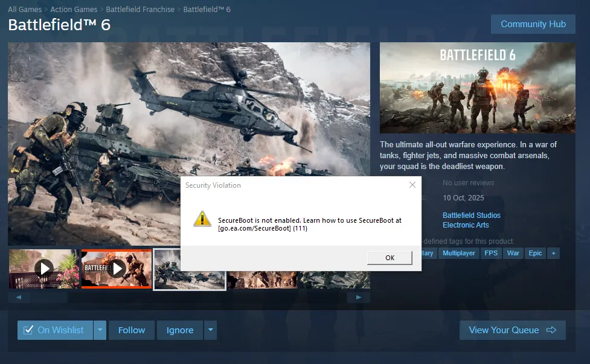This screenshot has height=364, width=590.
Task: Click the release date '10 Oct, 2025'
Action: coord(463,198)
